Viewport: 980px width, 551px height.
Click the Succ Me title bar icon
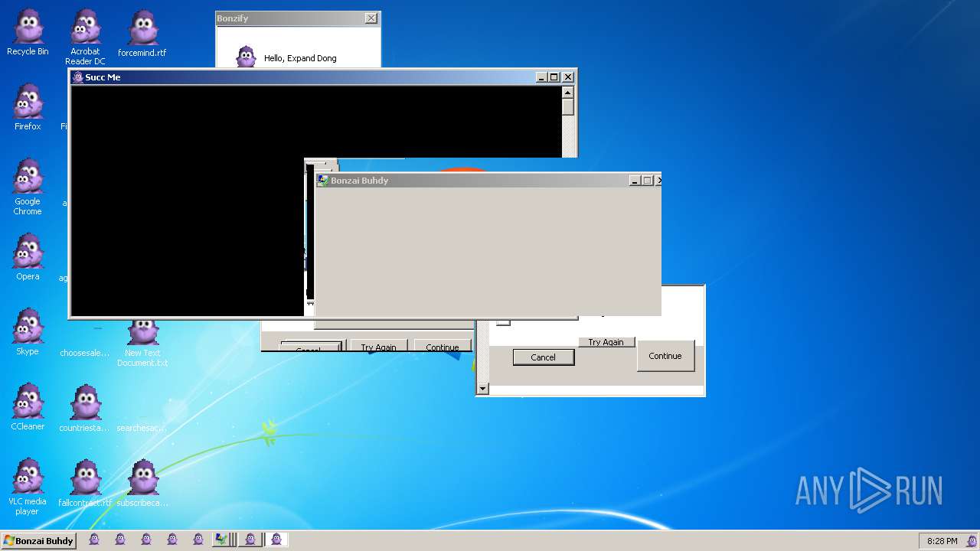click(x=77, y=77)
